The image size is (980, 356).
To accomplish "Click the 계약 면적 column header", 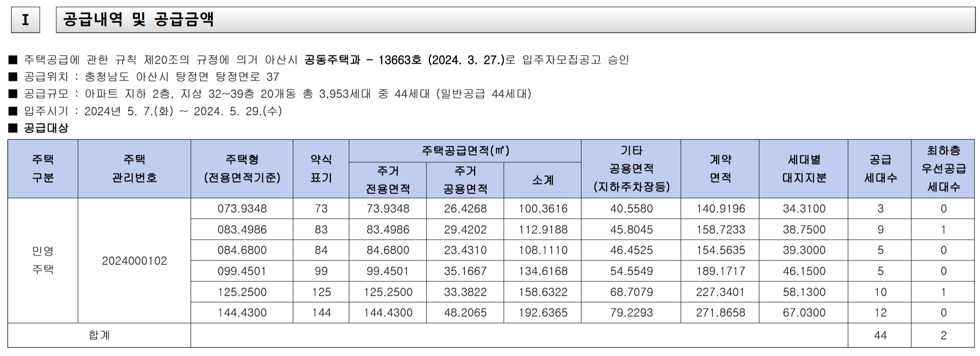I will tap(720, 169).
